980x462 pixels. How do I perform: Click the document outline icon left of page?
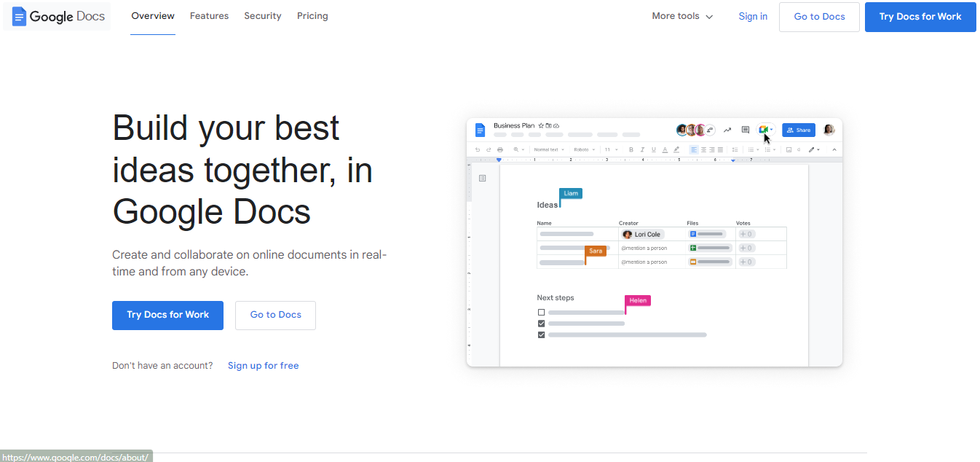[x=482, y=178]
